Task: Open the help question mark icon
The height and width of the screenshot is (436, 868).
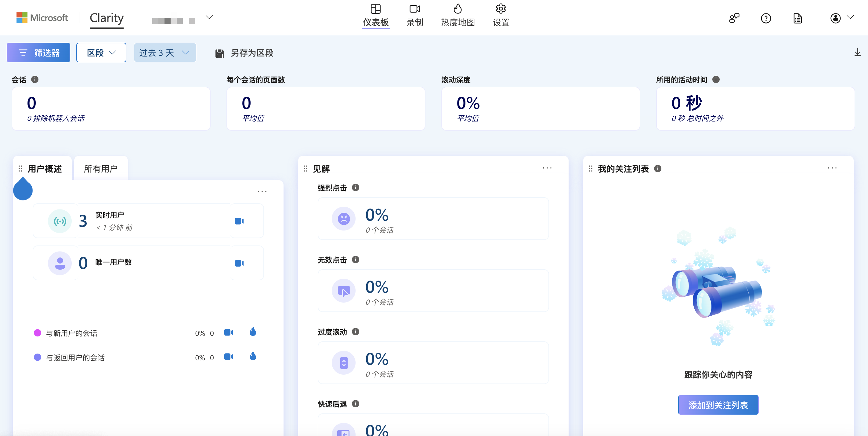Action: pos(766,18)
